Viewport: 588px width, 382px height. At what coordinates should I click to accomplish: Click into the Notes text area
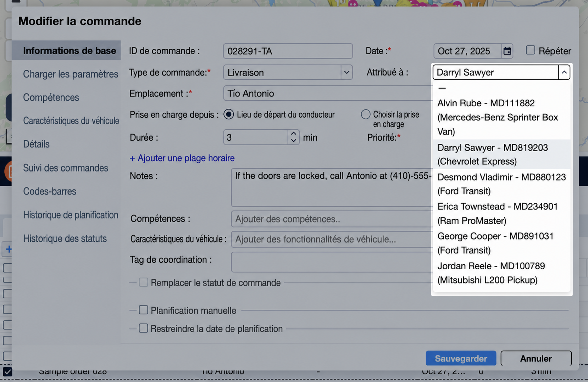[x=332, y=187]
